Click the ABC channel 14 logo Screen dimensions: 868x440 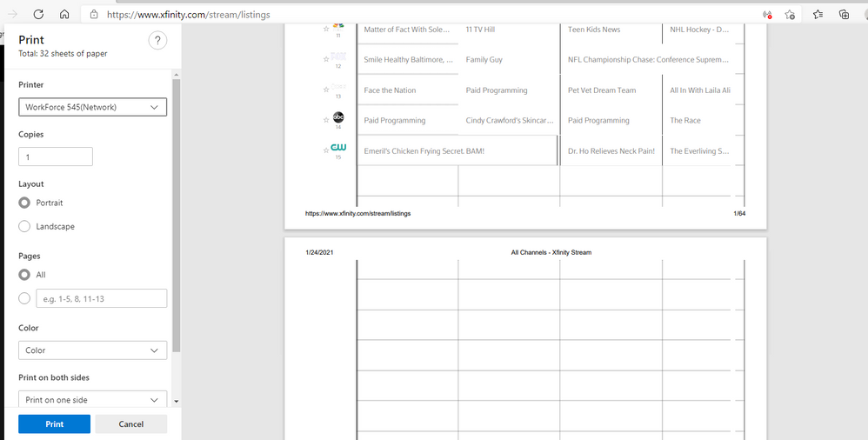pyautogui.click(x=338, y=117)
